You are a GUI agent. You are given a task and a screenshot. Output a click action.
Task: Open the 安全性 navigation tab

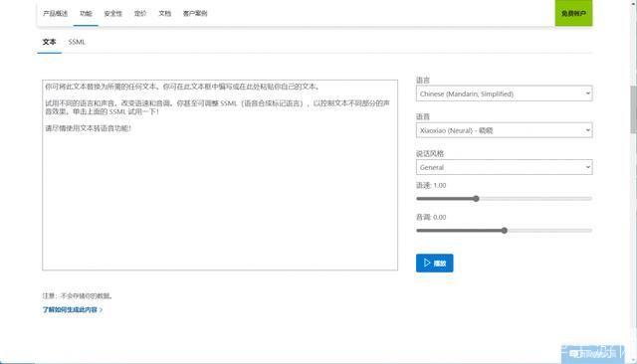pos(112,13)
